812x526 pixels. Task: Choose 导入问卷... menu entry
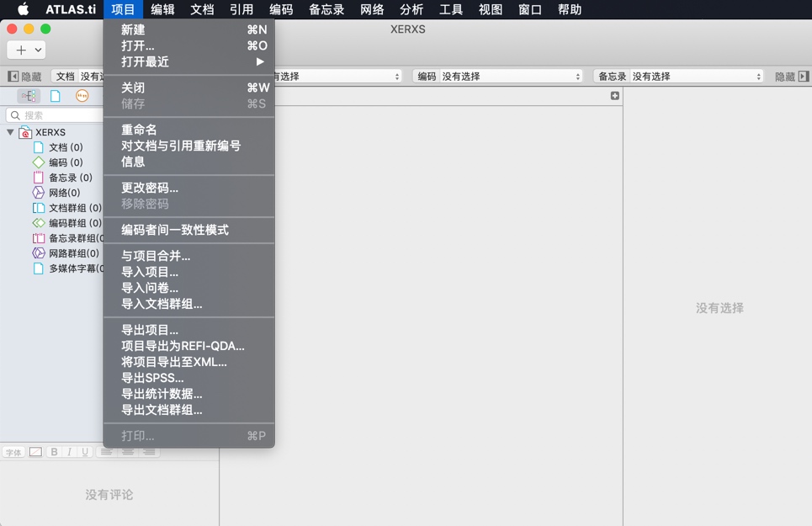coord(189,287)
